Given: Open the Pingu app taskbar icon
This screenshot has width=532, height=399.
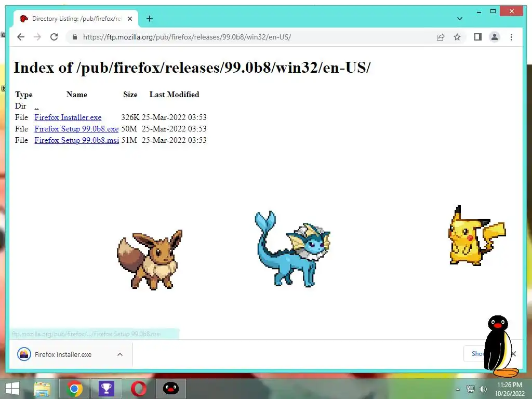Looking at the screenshot, I should pyautogui.click(x=170, y=389).
